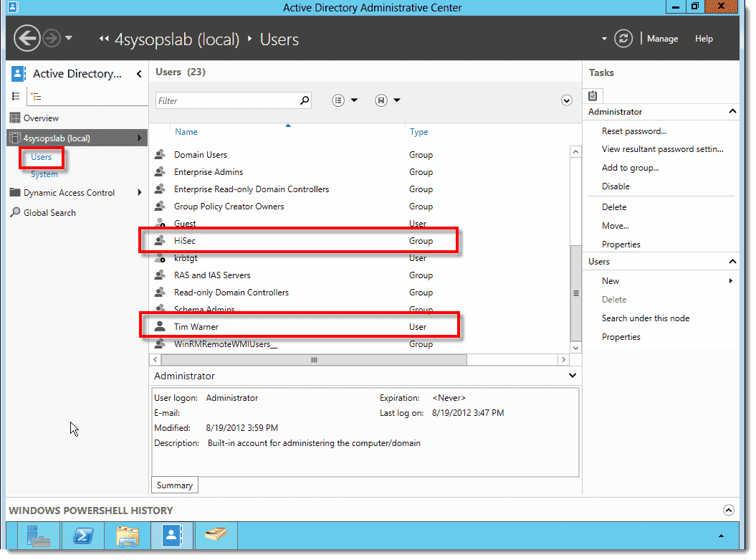Click the filter search magnifier icon
This screenshot has width=756, height=560.
click(305, 100)
